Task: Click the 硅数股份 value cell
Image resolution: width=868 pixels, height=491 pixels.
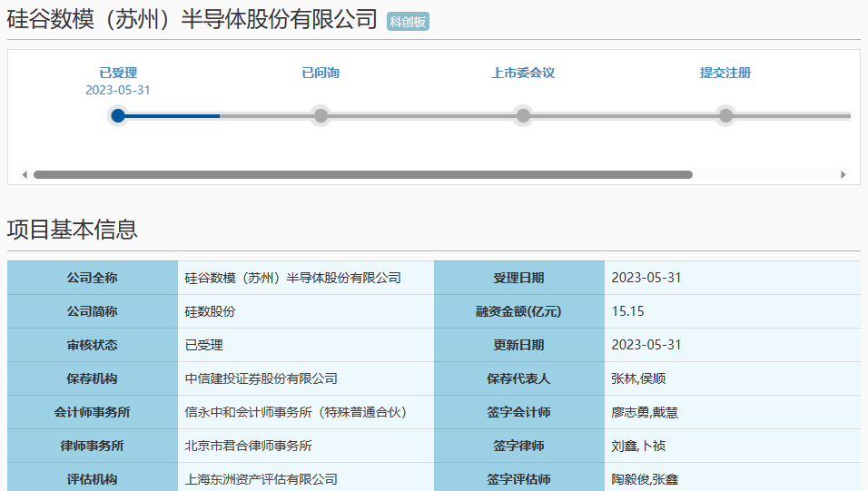Action: (306, 311)
